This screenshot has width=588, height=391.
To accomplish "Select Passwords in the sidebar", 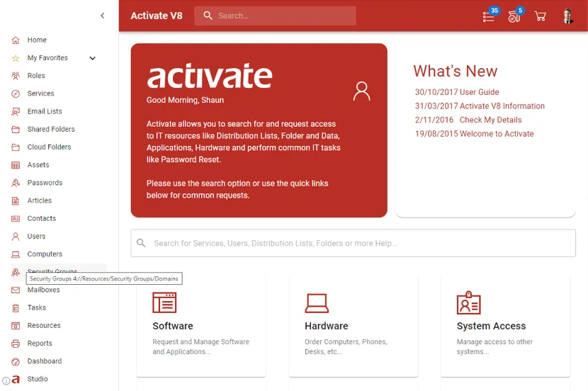I will [x=45, y=183].
